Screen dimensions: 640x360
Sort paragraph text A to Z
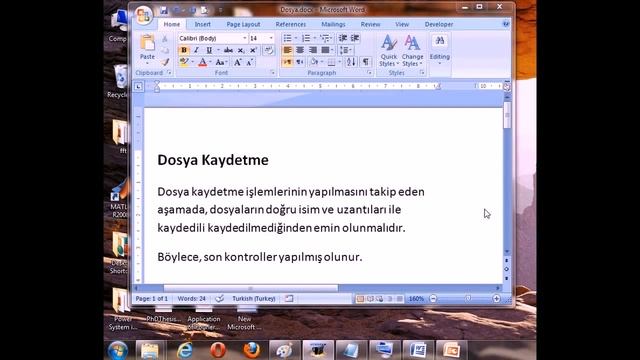coord(351,62)
